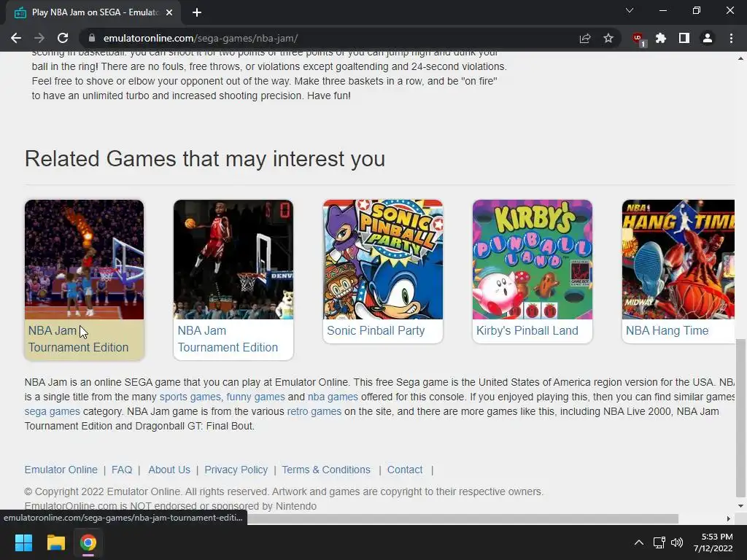Open the Sonic Pinball Party cover image

tap(383, 260)
